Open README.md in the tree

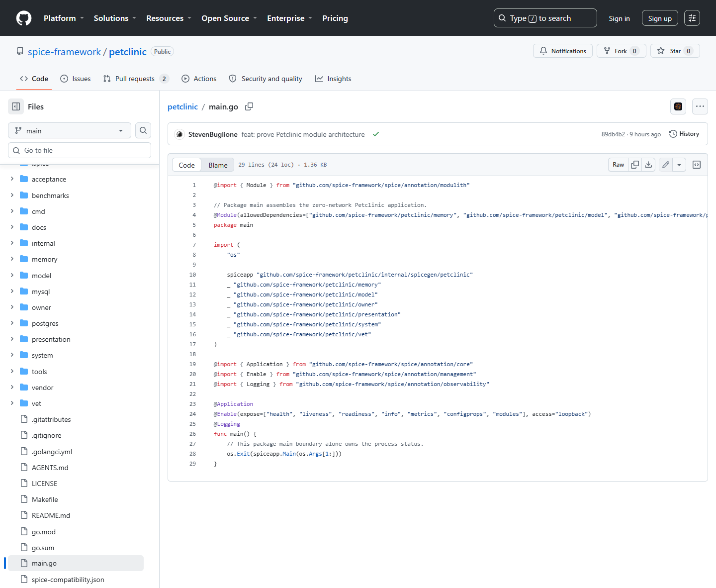point(51,515)
